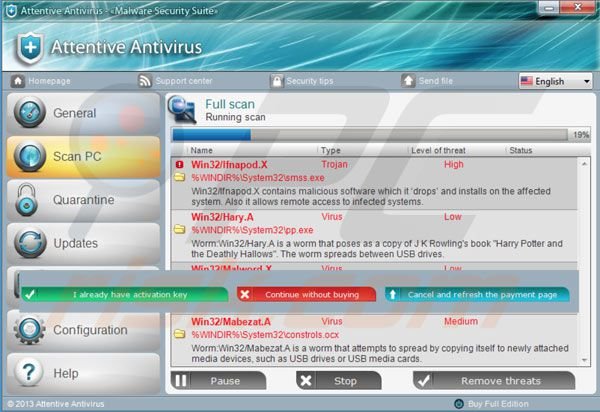Pause the running scan
Image resolution: width=600 pixels, height=412 pixels.
(218, 381)
